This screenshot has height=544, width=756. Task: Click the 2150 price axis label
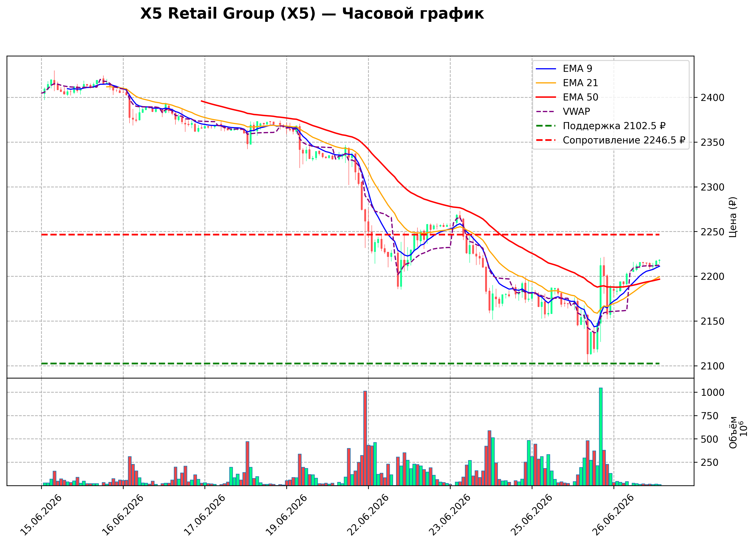712,321
